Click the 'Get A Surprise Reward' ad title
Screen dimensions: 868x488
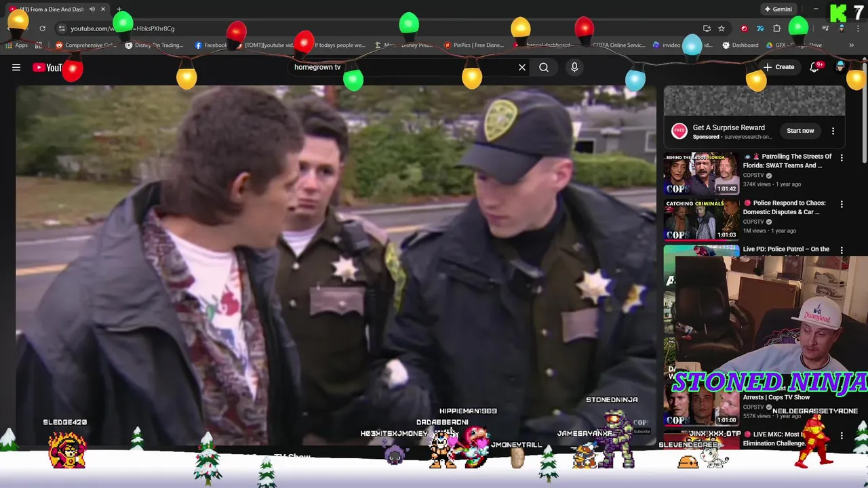click(x=728, y=127)
